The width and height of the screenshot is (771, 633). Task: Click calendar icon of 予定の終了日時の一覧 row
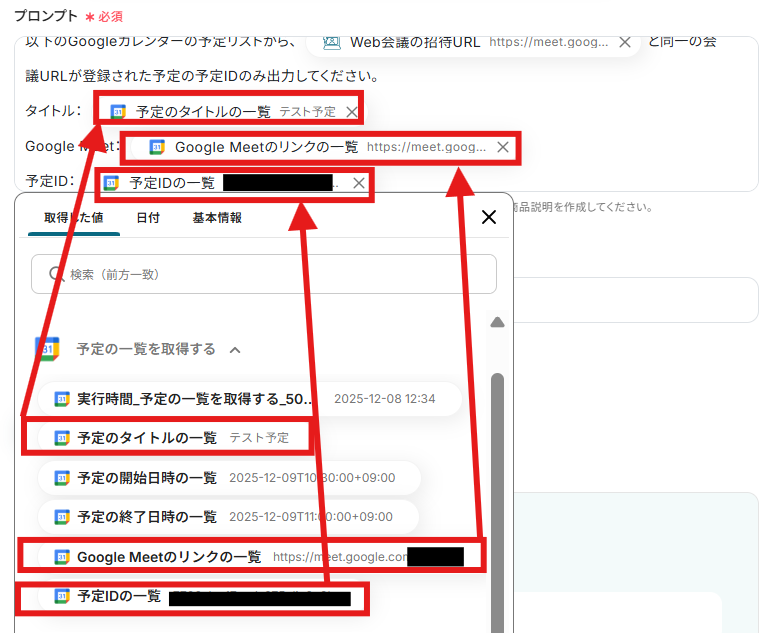tap(62, 517)
